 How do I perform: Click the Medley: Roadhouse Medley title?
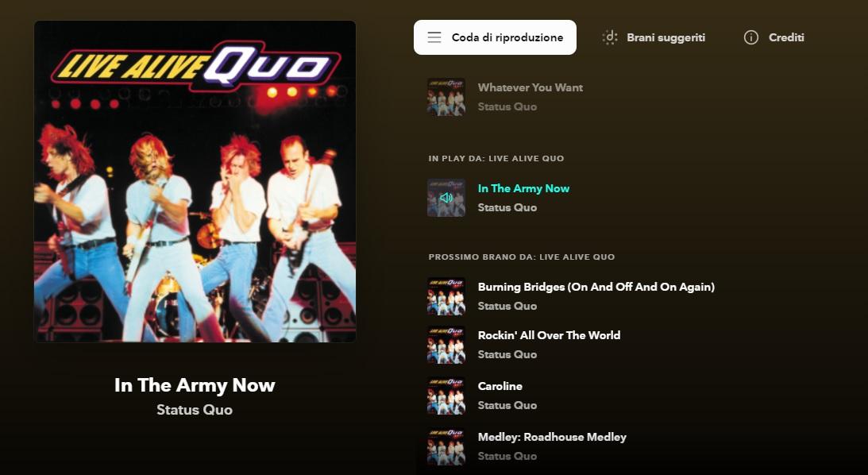click(x=552, y=437)
